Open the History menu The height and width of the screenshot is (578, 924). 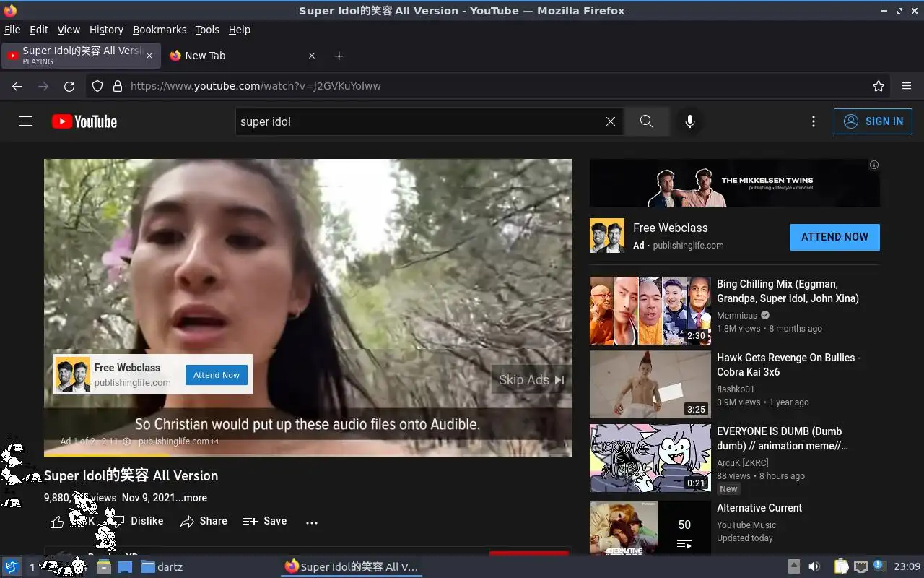[106, 30]
